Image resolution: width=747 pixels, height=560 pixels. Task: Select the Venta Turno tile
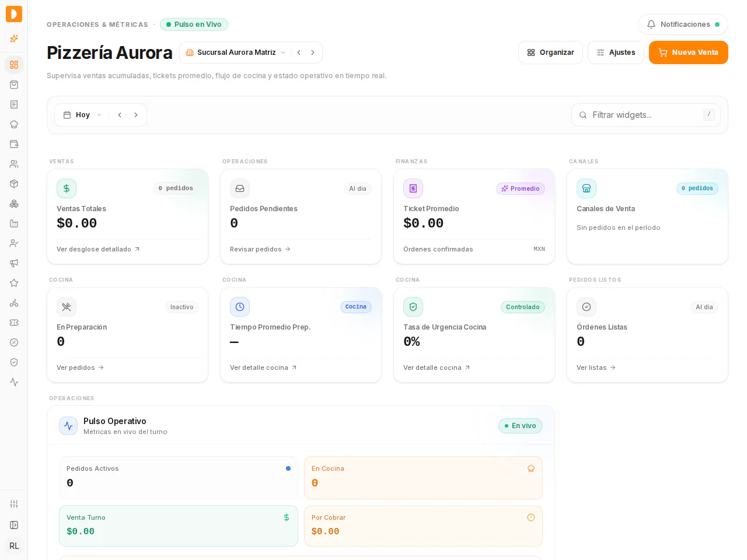[x=179, y=526]
